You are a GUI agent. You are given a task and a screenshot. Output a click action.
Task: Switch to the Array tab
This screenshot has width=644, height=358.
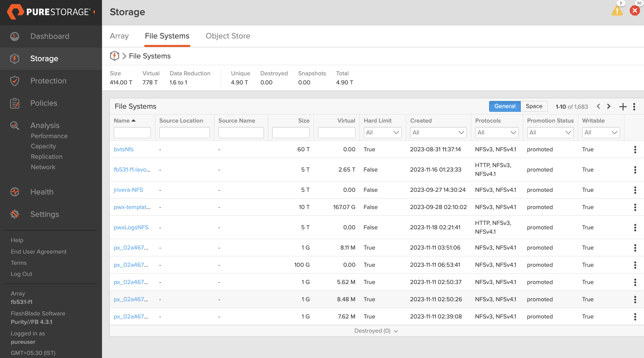point(119,36)
